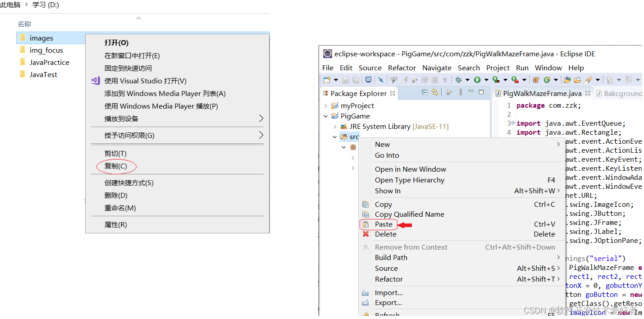
Task: Collapse import block fold marker at line 3
Action: 513,123
